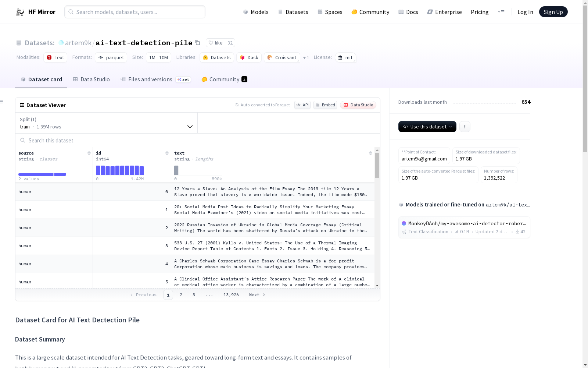
Task: Click the ellipsis in pagination
Action: 209,295
